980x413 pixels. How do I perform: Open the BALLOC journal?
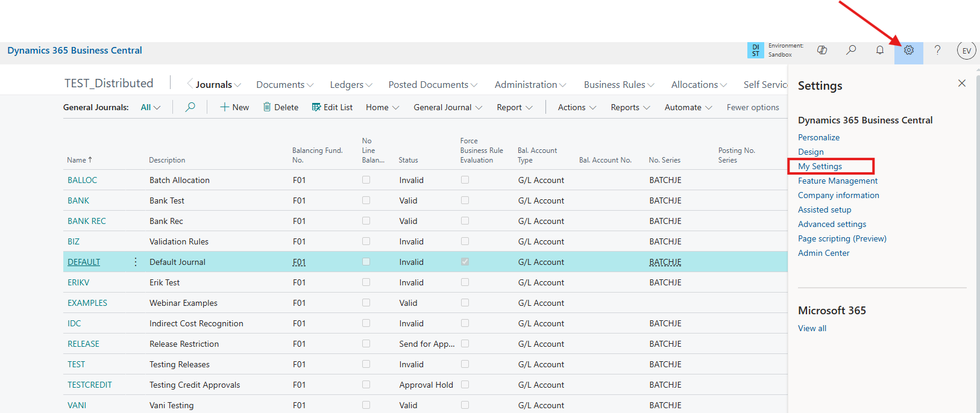tap(82, 180)
